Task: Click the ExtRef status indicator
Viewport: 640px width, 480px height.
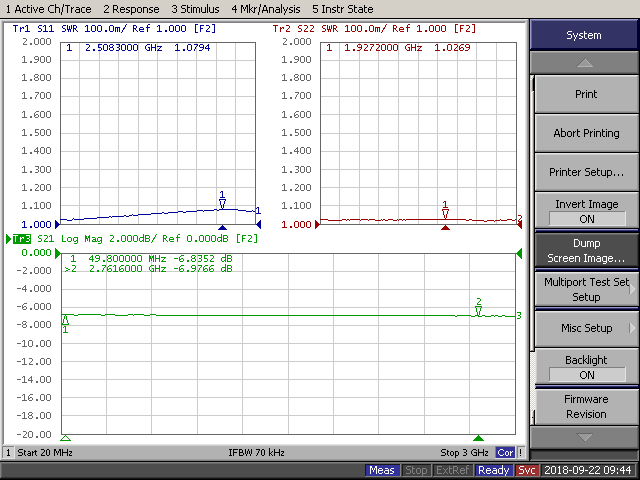Action: tap(453, 470)
